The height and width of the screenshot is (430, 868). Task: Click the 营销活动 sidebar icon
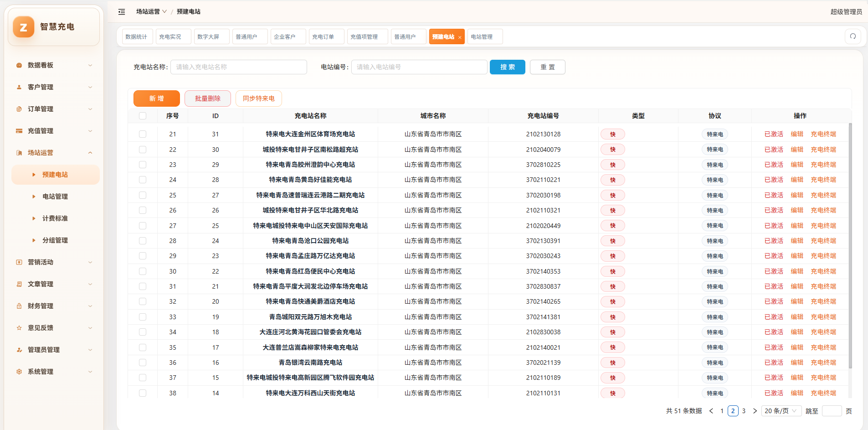[19, 262]
